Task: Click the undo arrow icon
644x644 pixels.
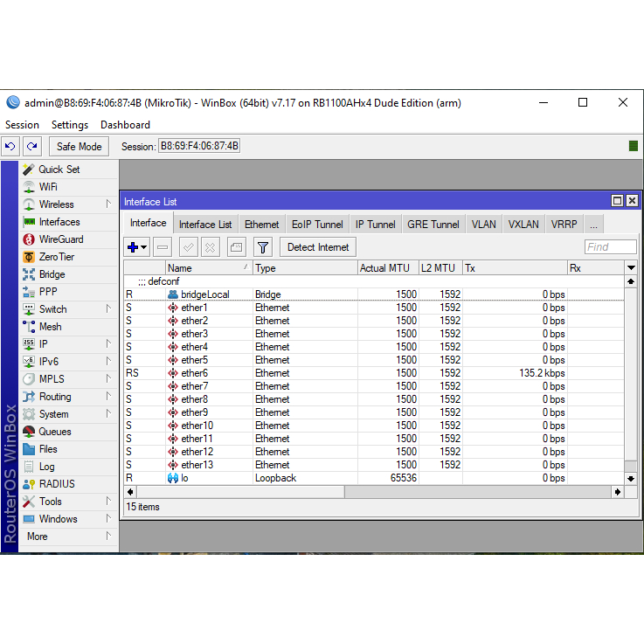Action: (10, 147)
